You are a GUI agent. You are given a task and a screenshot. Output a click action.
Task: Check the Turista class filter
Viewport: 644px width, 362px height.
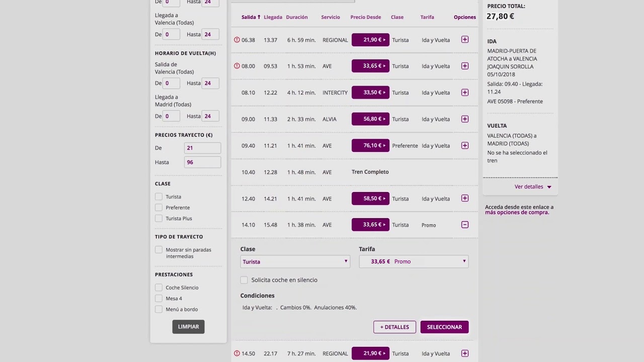tap(159, 197)
